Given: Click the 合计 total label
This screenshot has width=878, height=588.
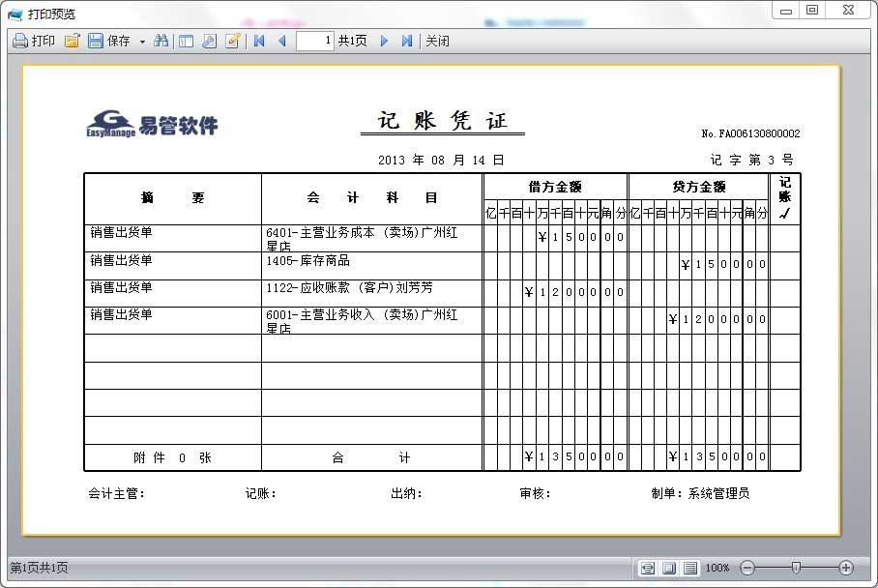Looking at the screenshot, I should (x=372, y=458).
